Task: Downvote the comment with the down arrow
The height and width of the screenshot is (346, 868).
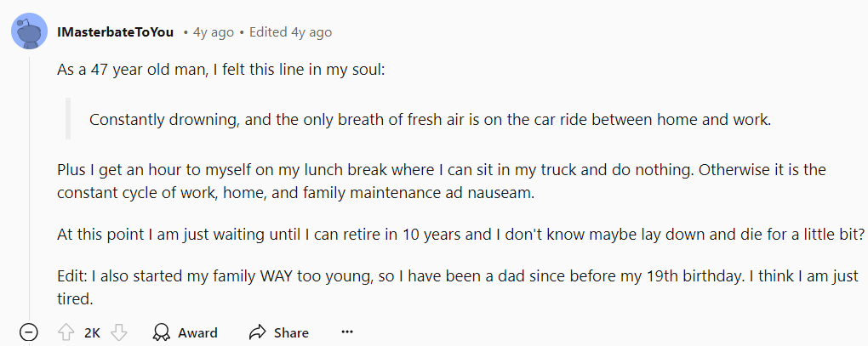Action: click(119, 332)
